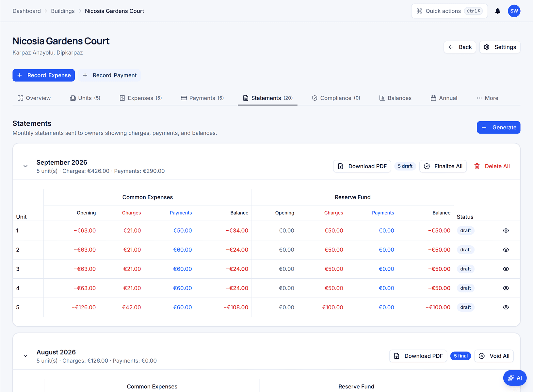Open the Compliance tab
Screen dimensions: 533x392
336,98
